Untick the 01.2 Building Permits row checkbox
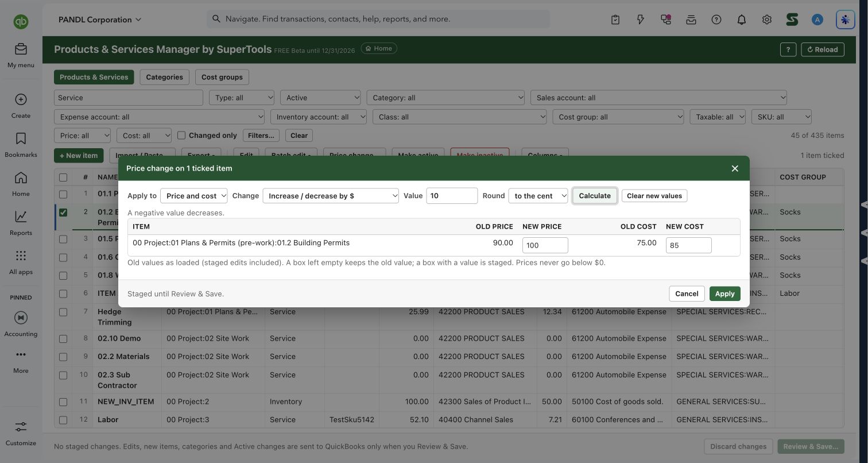The height and width of the screenshot is (463, 868). [63, 212]
